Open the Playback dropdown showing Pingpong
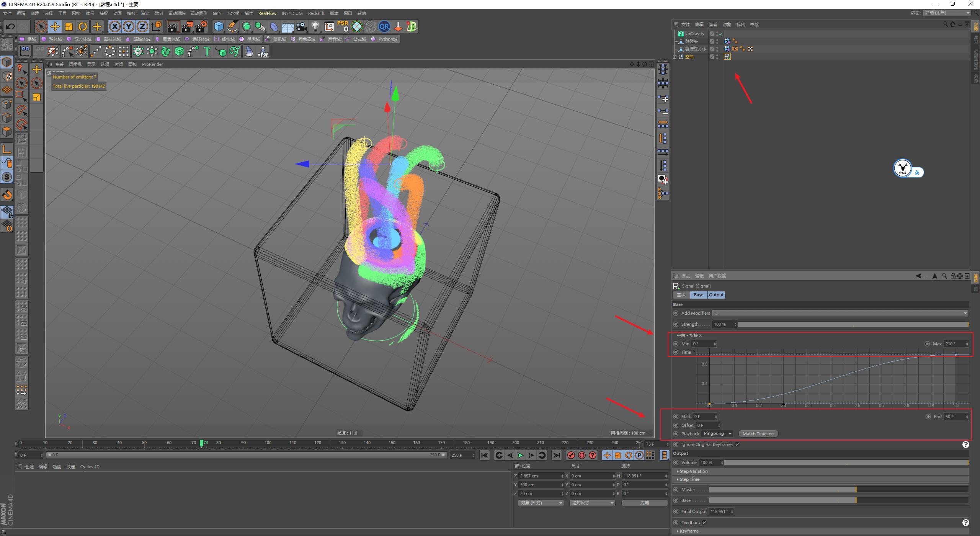Viewport: 980px width, 536px height. 717,433
